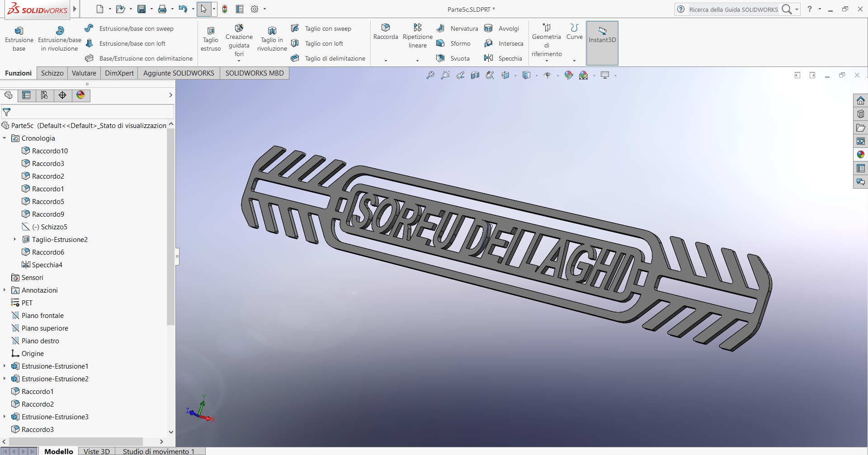Open the File Explorer folder icon in task pane
868x455 pixels.
click(x=860, y=128)
